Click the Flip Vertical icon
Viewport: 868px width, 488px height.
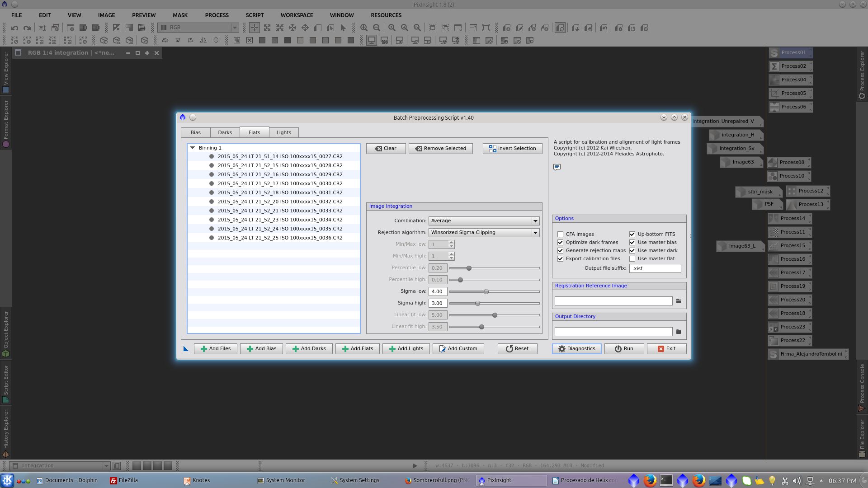tap(216, 41)
